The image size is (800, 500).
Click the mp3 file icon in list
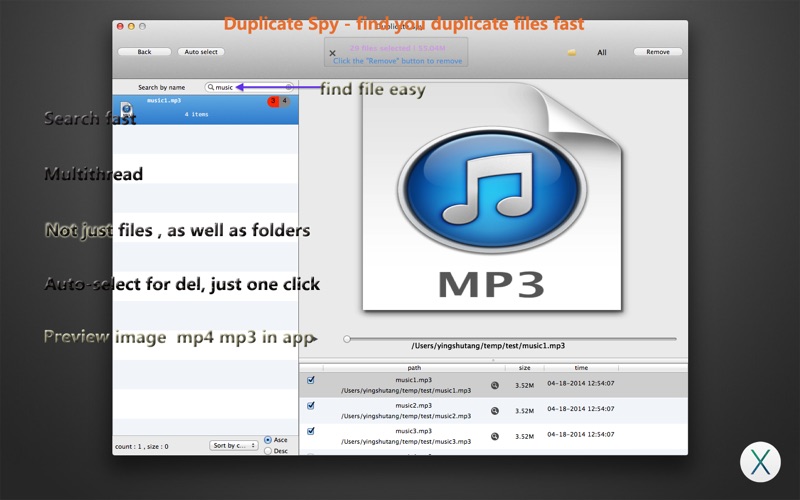click(x=127, y=109)
